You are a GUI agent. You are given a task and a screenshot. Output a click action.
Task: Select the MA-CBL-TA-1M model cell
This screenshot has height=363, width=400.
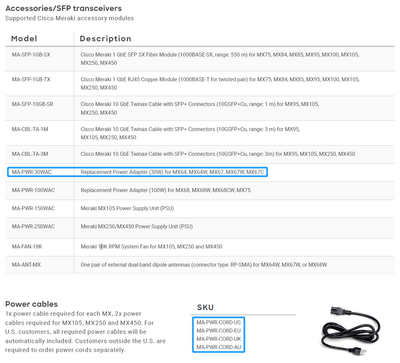click(30, 129)
